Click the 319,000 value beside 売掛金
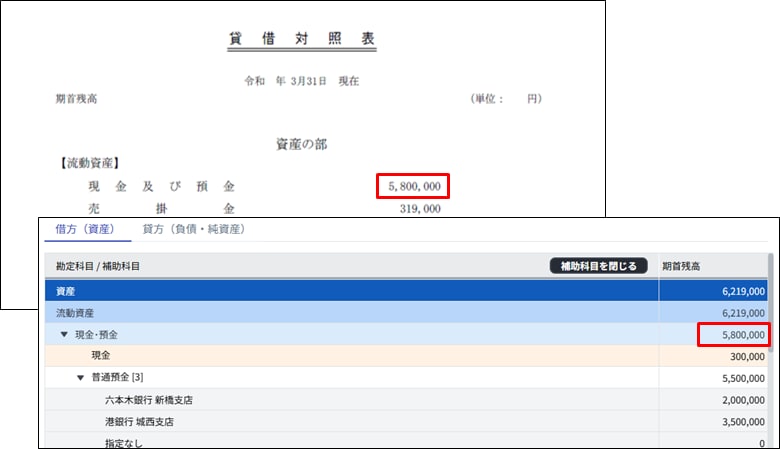Image resolution: width=780 pixels, height=449 pixels. (x=419, y=209)
